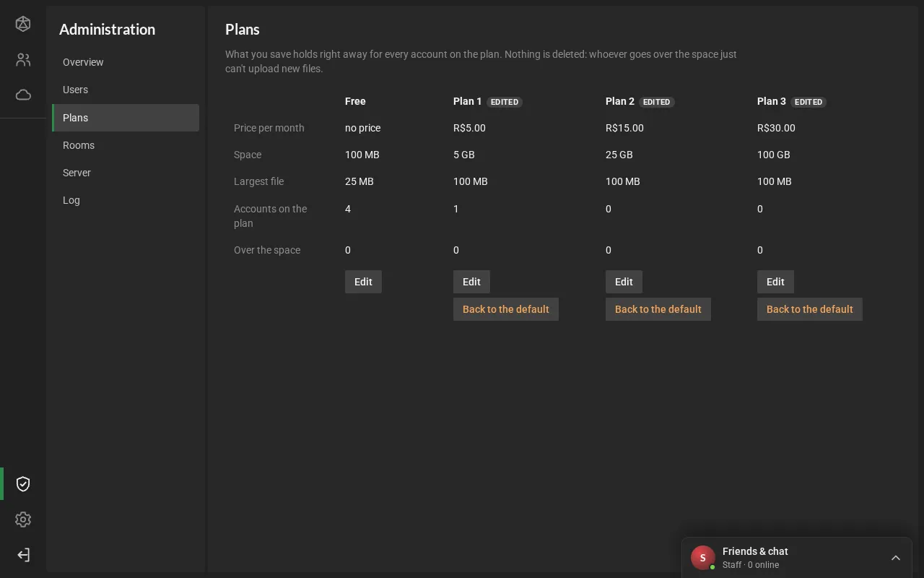Select the Plans admin section

[x=126, y=118]
